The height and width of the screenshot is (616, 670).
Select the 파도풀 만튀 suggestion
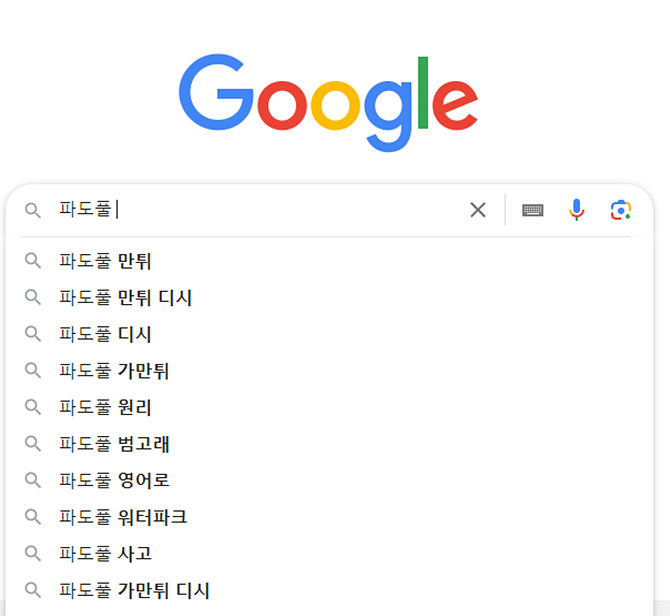click(106, 261)
